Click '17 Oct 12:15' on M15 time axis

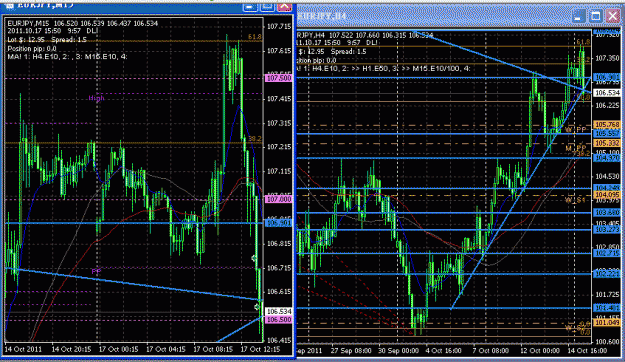(x=260, y=349)
